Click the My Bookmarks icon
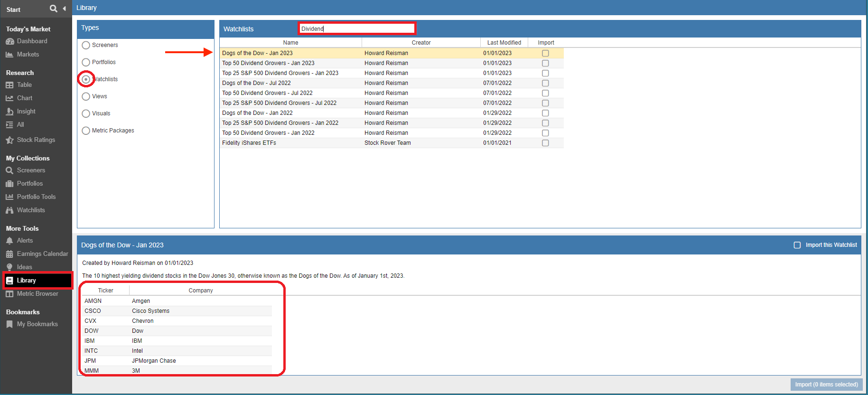 tap(9, 324)
